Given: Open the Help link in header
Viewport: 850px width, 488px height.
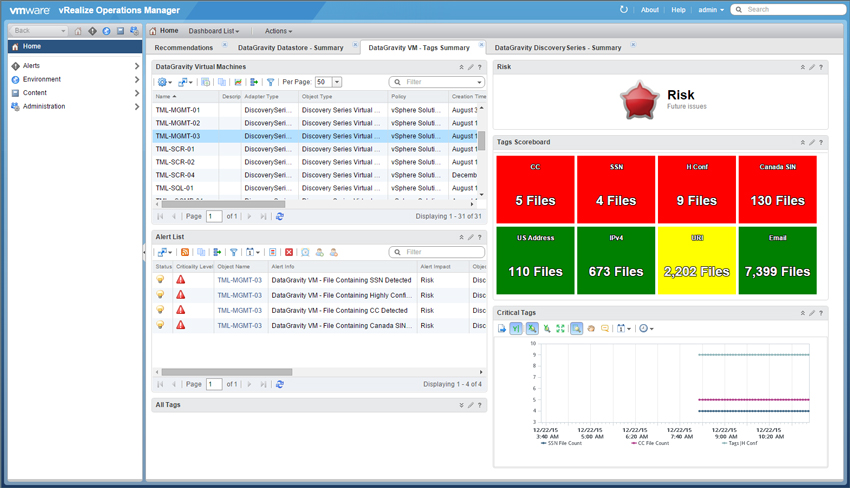Looking at the screenshot, I should coord(678,10).
